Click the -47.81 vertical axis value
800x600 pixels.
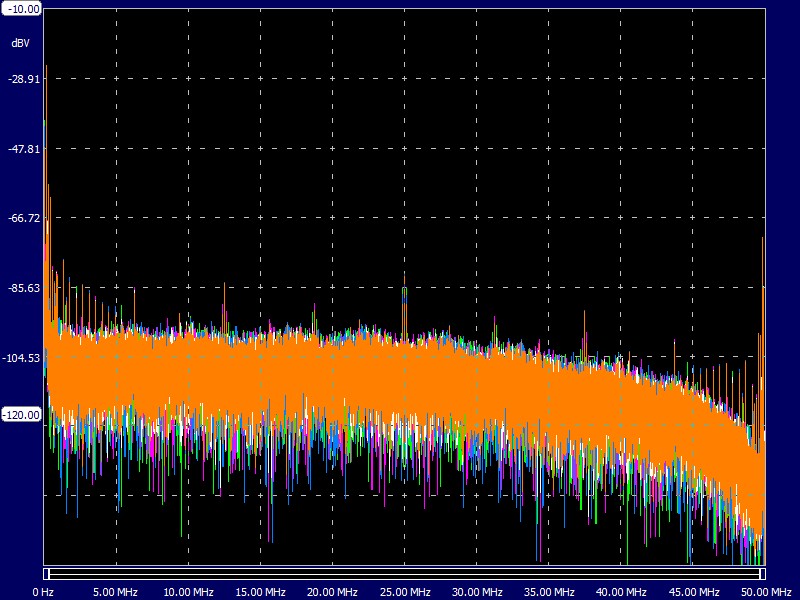point(23,149)
